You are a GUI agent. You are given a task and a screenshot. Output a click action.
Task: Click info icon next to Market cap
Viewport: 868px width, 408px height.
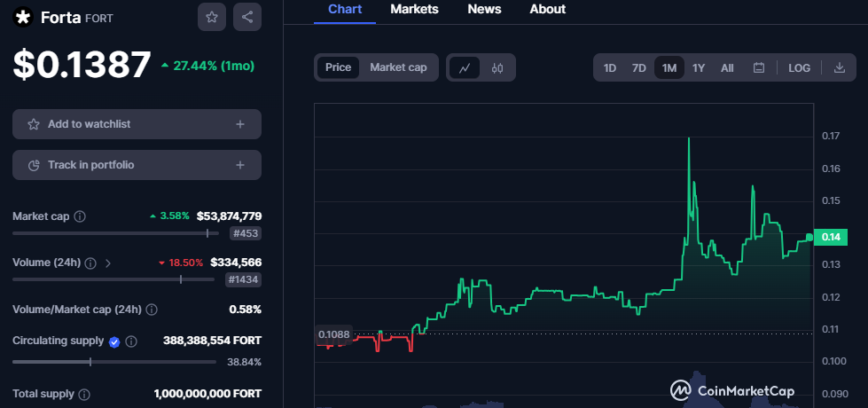80,216
